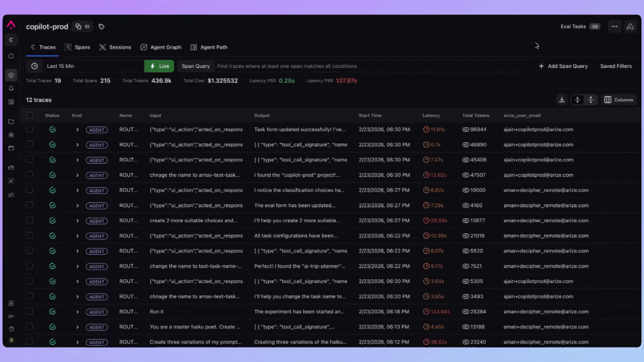The width and height of the screenshot is (644, 362).
Task: Expand the trace row with latency 10.38s
Action: (77, 236)
